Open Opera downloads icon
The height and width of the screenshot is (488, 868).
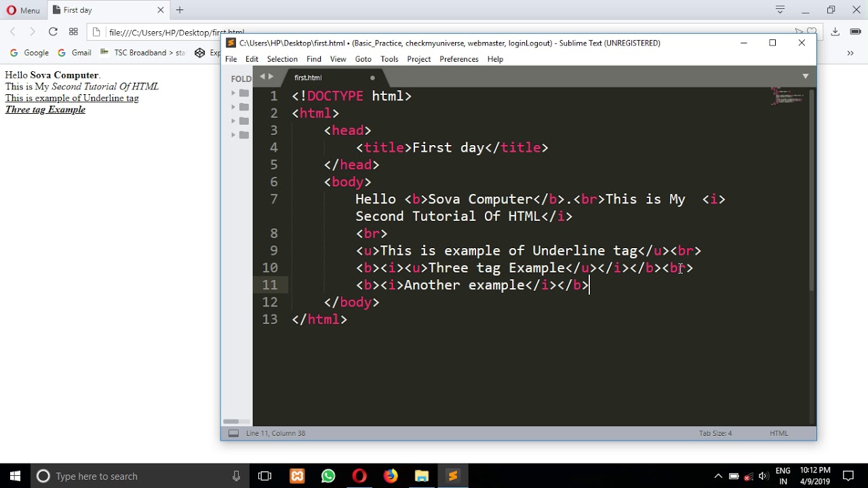(x=835, y=31)
